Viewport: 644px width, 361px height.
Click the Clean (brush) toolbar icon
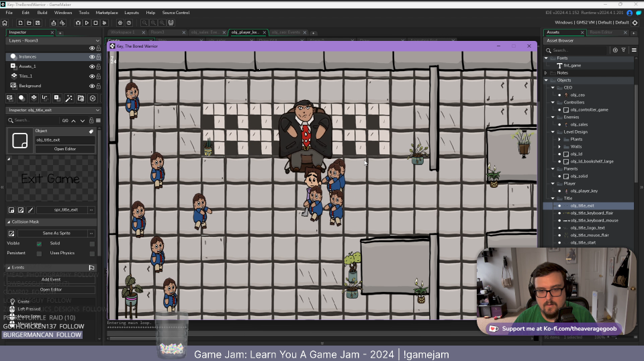coord(104,23)
